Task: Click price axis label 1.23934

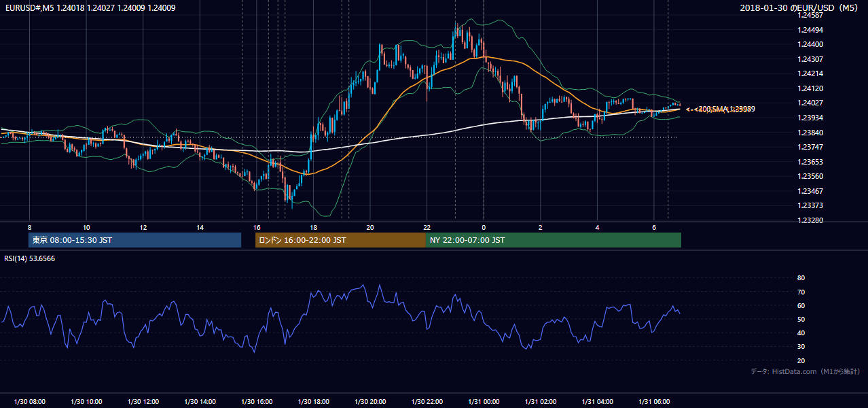Action: [810, 118]
